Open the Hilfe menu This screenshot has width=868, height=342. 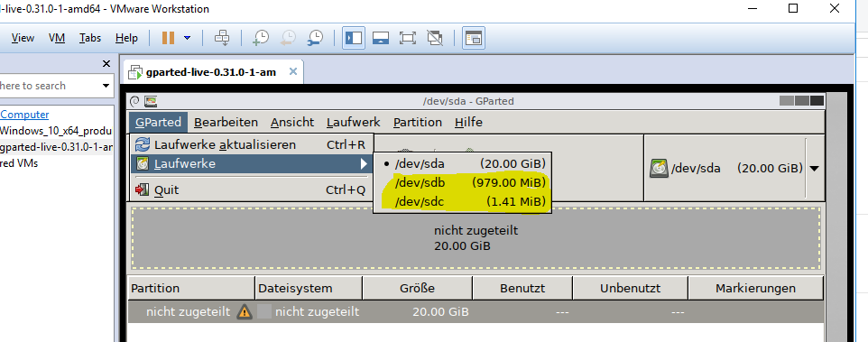[468, 123]
